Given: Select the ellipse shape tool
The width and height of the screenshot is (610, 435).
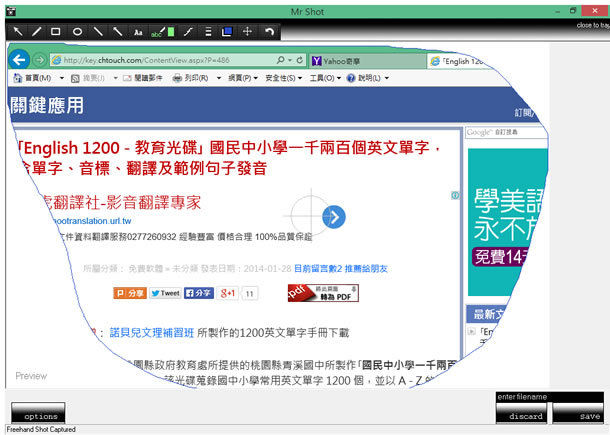Looking at the screenshot, I should [x=77, y=32].
